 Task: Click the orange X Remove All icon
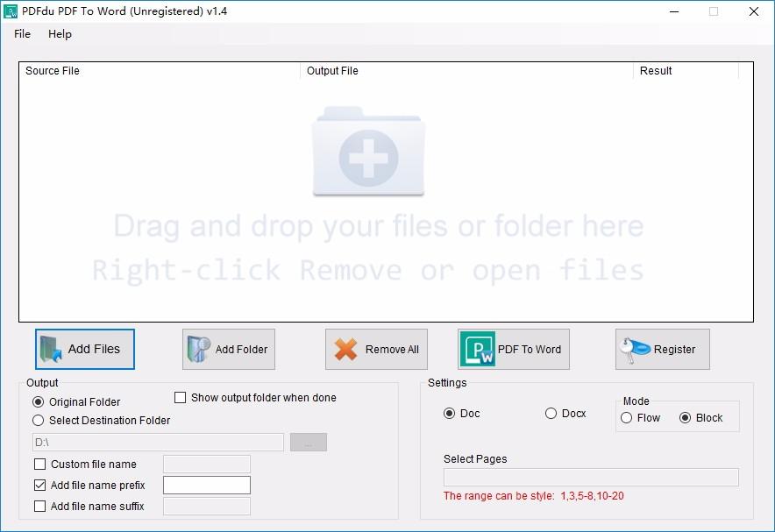(345, 349)
